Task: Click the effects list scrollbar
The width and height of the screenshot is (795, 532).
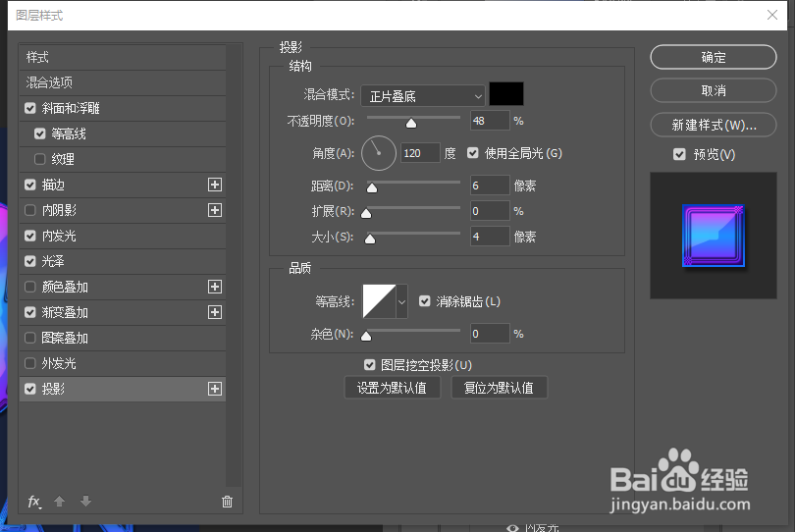Action: pos(234,265)
